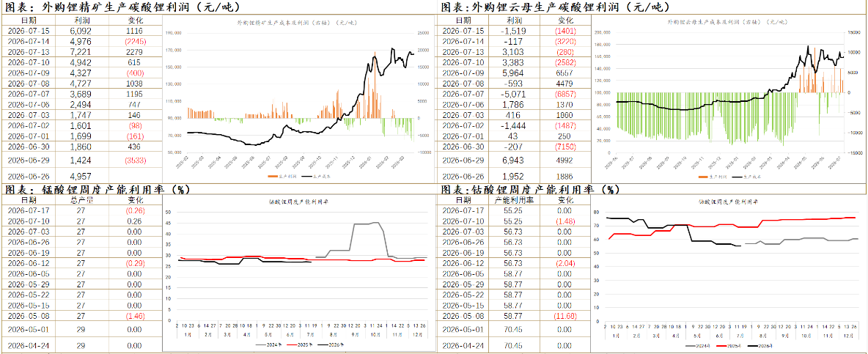Click the change value 615
The width and height of the screenshot is (868, 354).
[x=134, y=62]
